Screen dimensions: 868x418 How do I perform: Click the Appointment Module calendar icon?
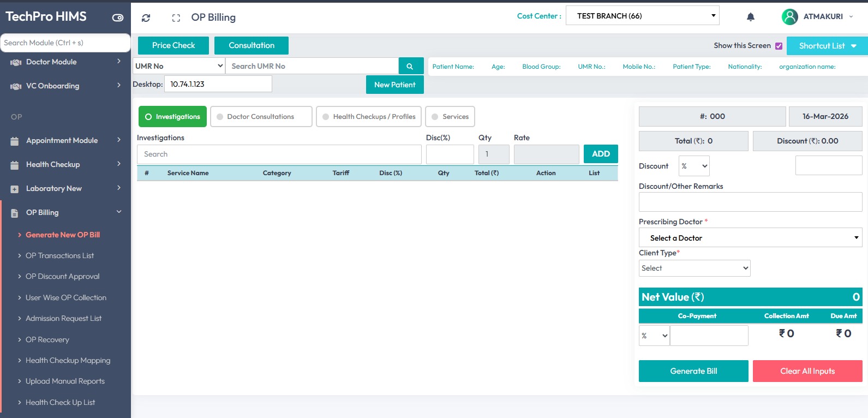click(x=15, y=141)
